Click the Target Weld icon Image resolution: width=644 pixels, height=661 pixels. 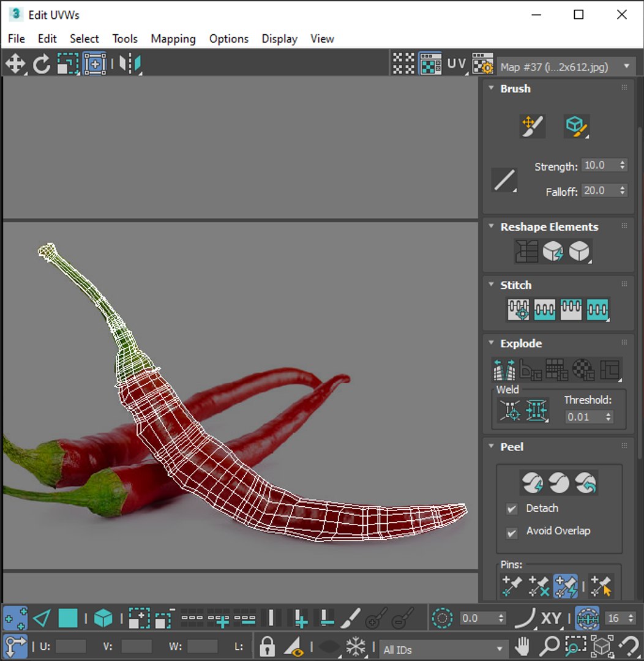(510, 410)
